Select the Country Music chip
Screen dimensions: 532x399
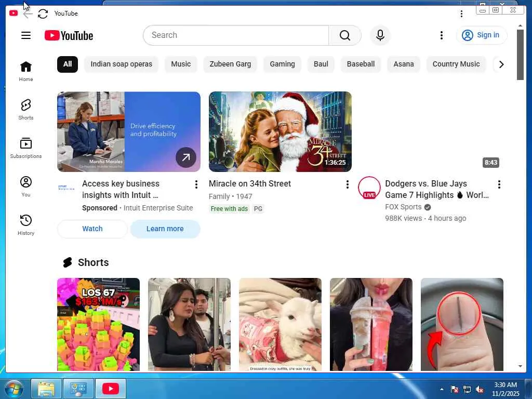point(456,64)
